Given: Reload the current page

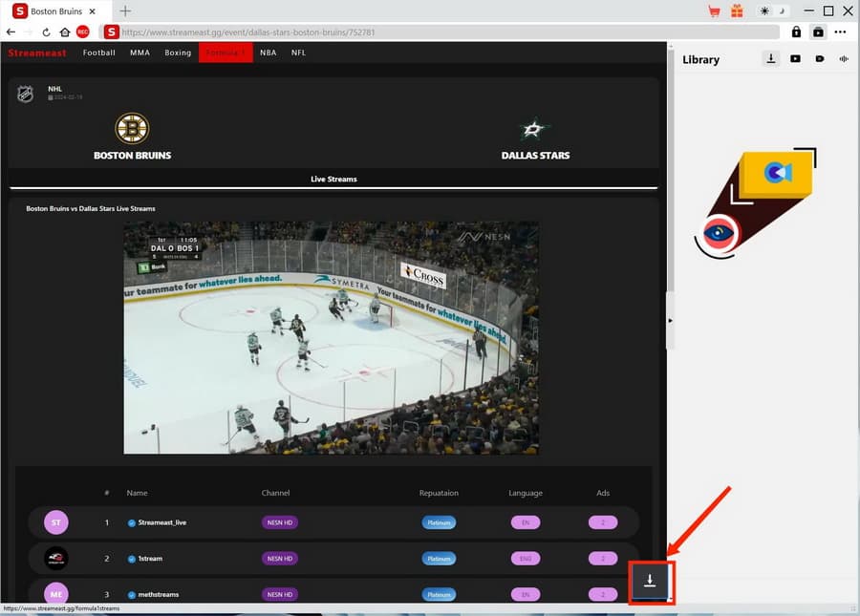Looking at the screenshot, I should click(x=46, y=32).
